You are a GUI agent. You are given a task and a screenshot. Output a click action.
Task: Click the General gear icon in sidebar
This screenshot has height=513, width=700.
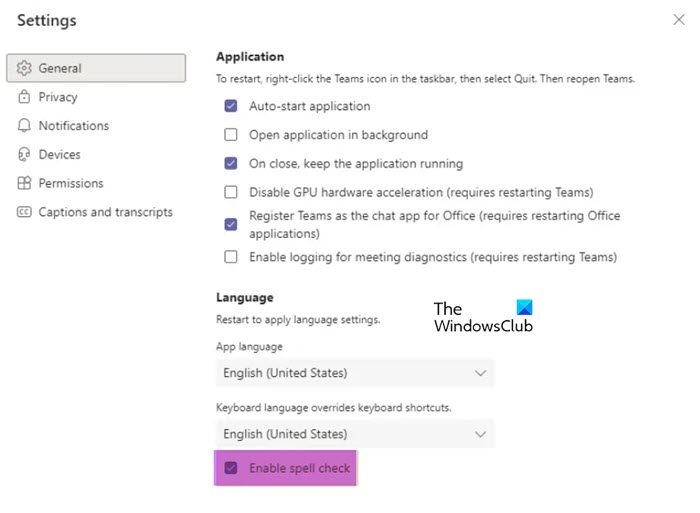[x=25, y=68]
